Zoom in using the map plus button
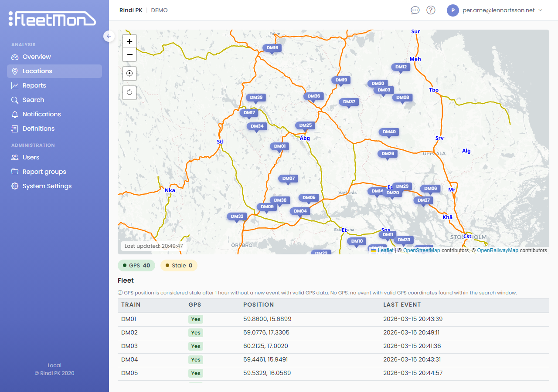 (129, 41)
